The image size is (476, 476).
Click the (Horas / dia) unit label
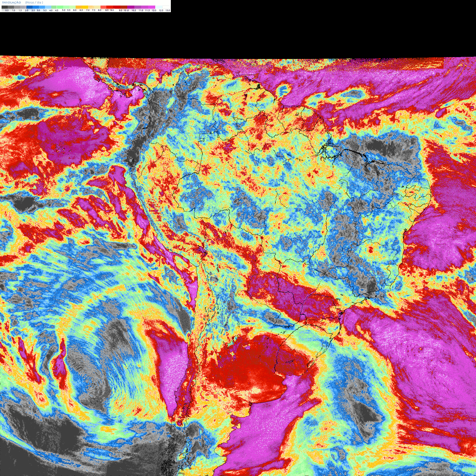[34, 2]
